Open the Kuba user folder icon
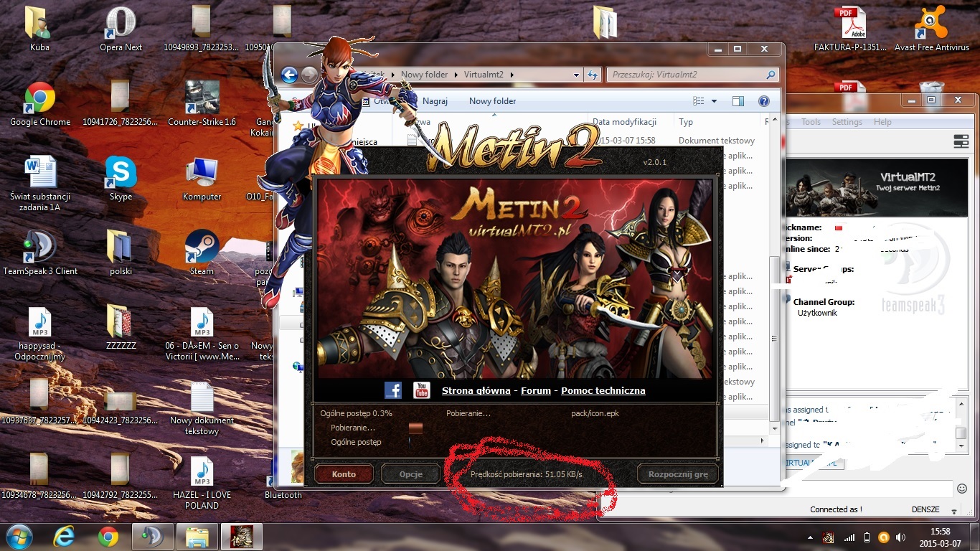 pos(39,30)
